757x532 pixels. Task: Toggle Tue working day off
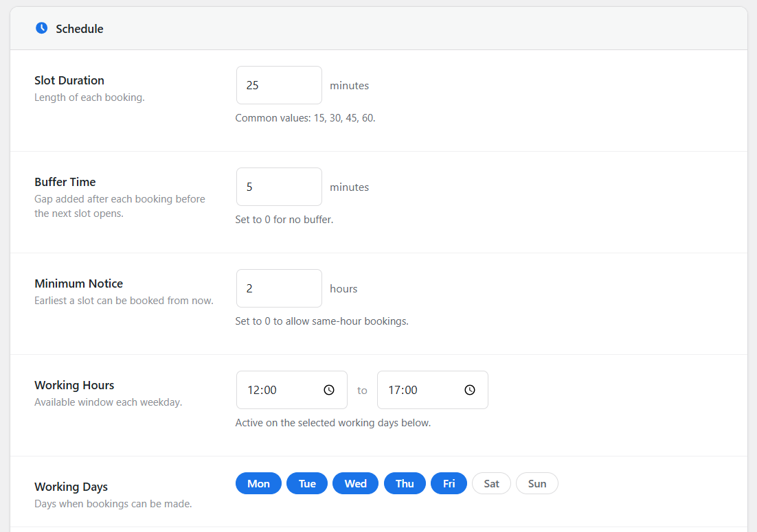(307, 483)
